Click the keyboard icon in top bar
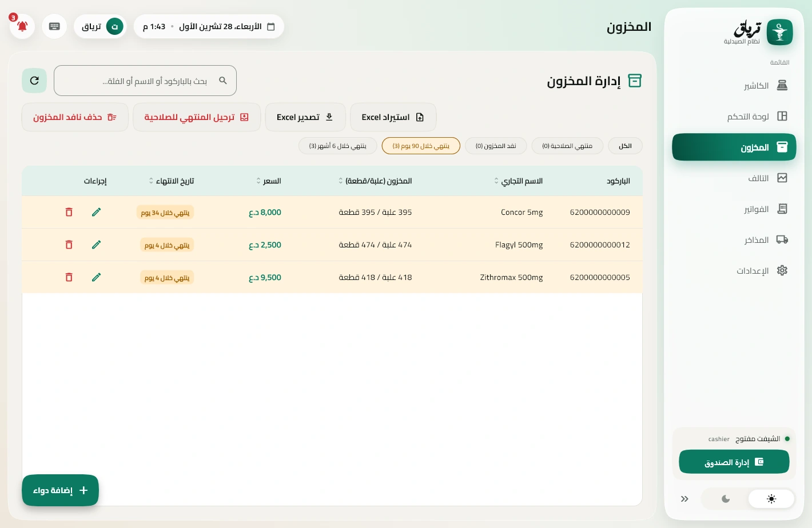Viewport: 812px width, 528px height. coord(55,26)
